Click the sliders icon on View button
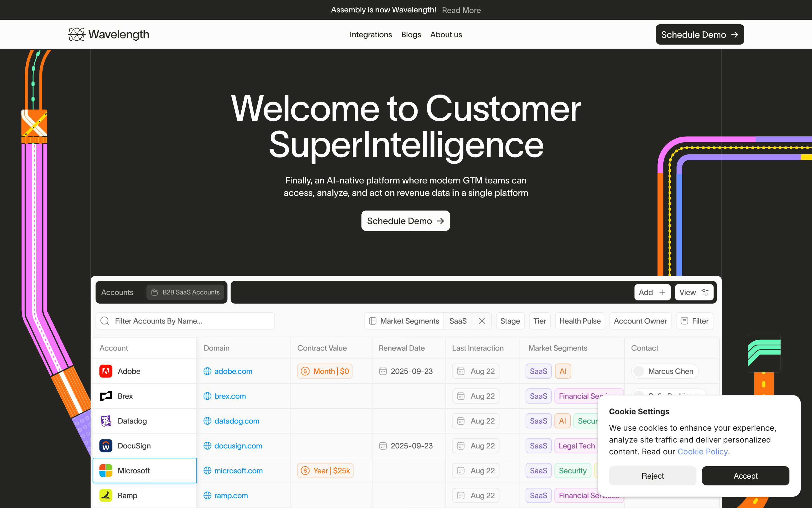The width and height of the screenshot is (812, 508). point(705,292)
